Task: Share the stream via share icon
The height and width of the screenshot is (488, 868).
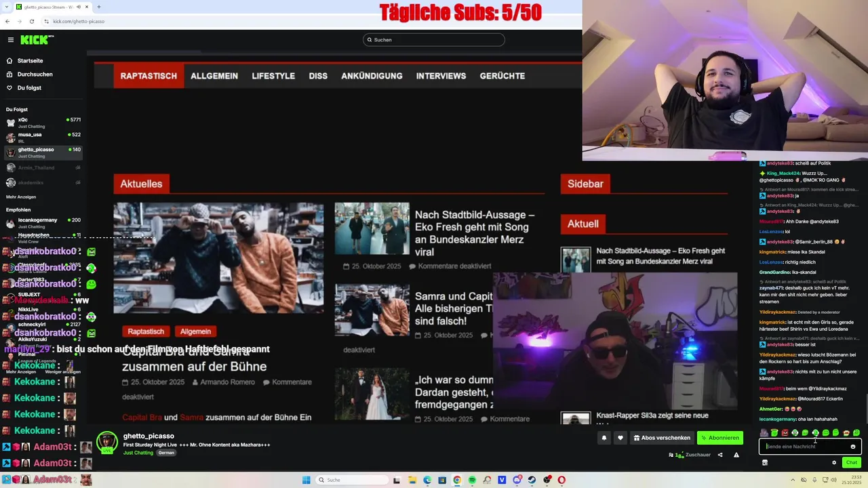Action: pyautogui.click(x=720, y=455)
